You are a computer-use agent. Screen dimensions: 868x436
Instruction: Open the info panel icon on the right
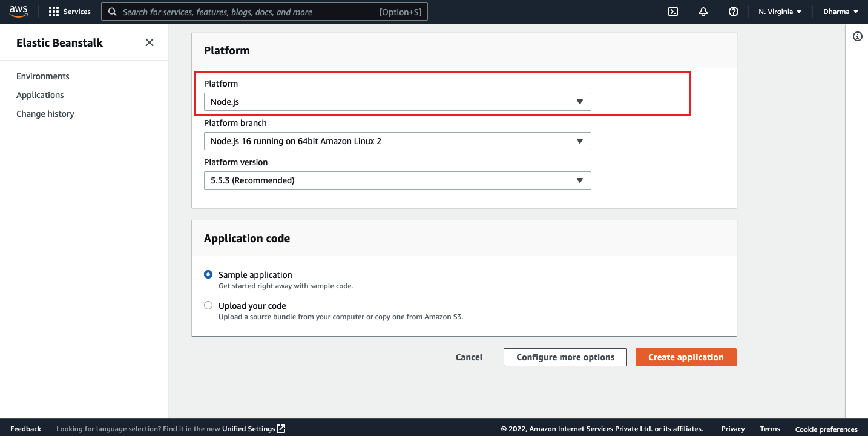click(x=858, y=36)
